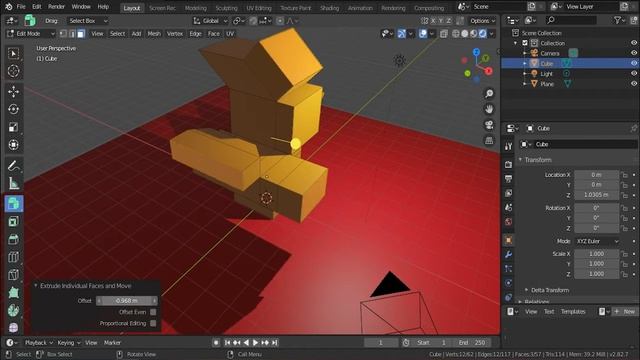
Task: Hide the Plane in outliner
Action: (633, 84)
